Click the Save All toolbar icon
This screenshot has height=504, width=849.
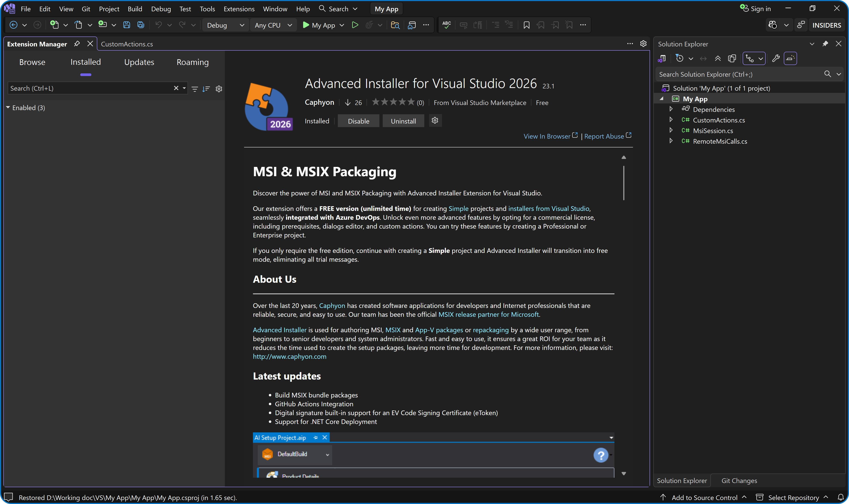(x=141, y=25)
